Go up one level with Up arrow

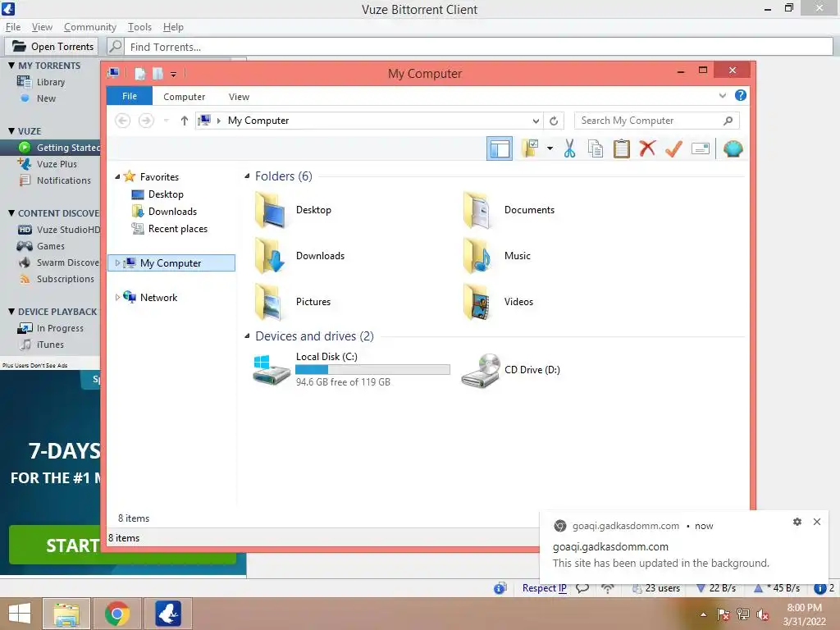pos(185,121)
